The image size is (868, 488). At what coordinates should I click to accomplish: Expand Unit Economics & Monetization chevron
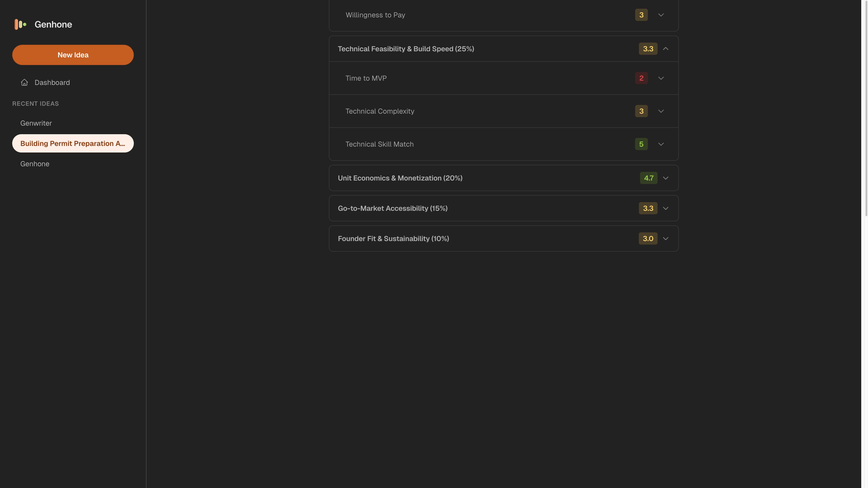point(665,178)
